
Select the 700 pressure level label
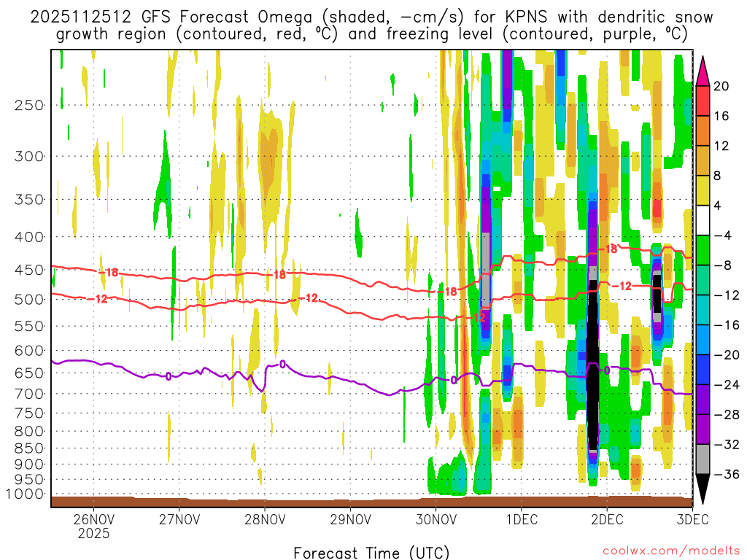[x=29, y=394]
